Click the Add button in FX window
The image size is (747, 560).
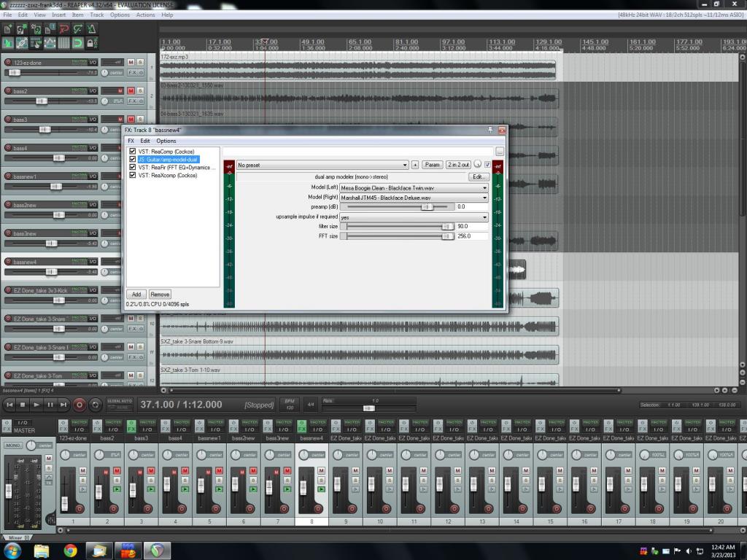(x=136, y=295)
